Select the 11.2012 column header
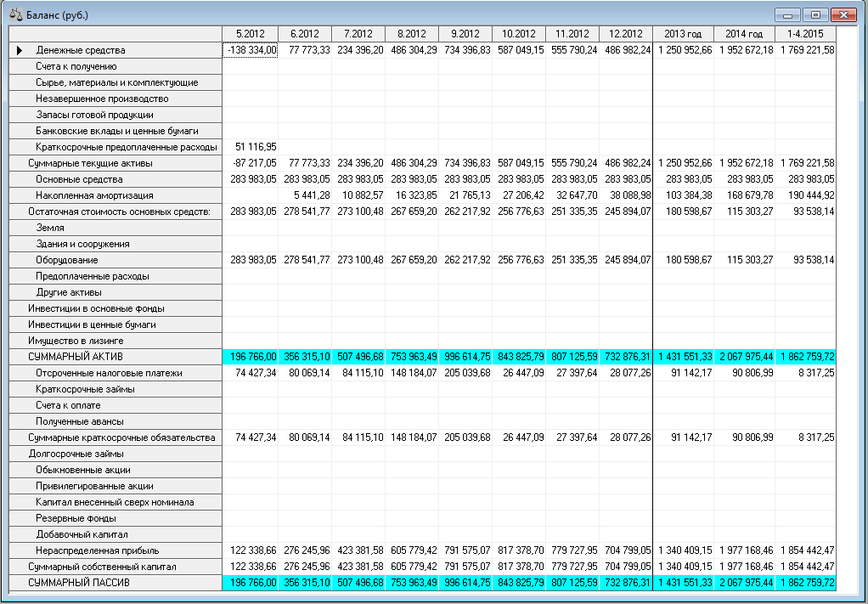The height and width of the screenshot is (604, 868). [x=572, y=34]
